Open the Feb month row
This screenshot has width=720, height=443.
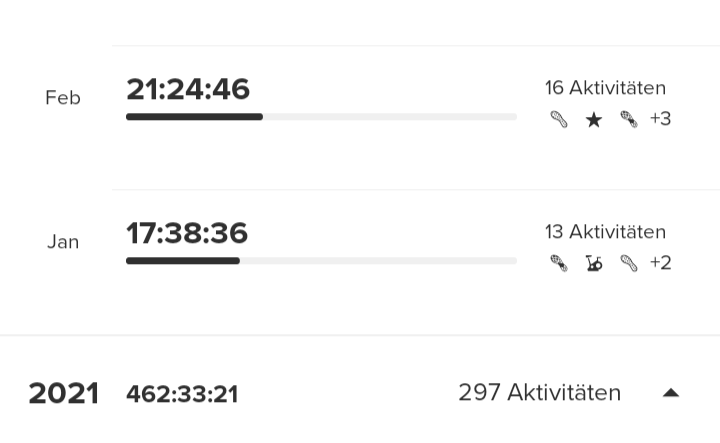pyautogui.click(x=62, y=98)
